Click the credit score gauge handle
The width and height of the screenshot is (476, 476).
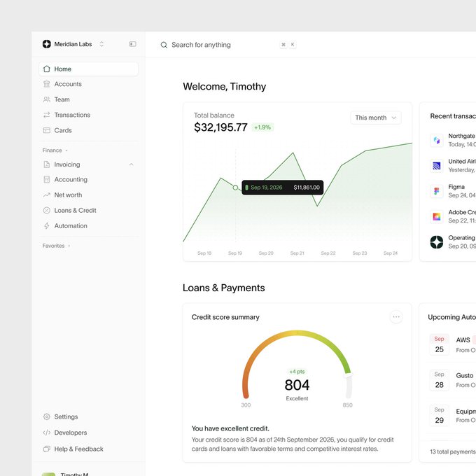348,375
